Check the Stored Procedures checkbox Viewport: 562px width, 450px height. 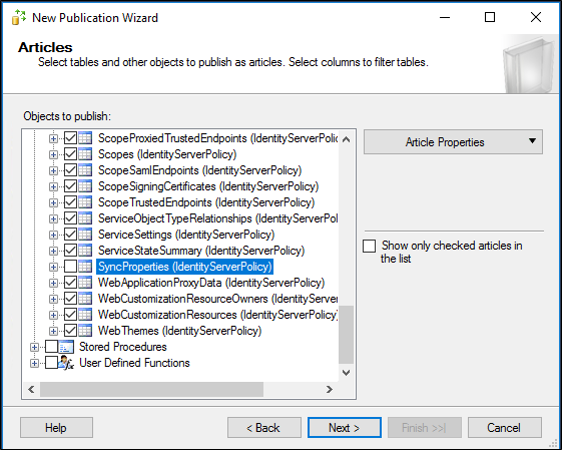52,347
